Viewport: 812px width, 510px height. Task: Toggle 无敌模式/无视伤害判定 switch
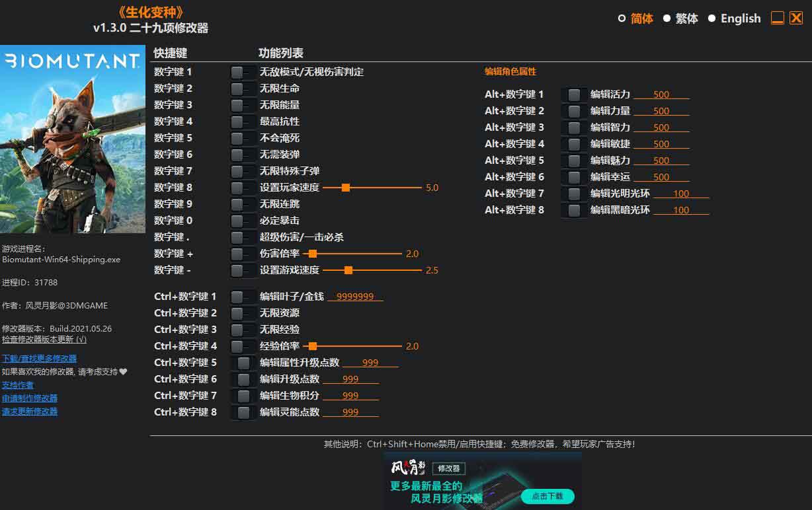tap(243, 72)
